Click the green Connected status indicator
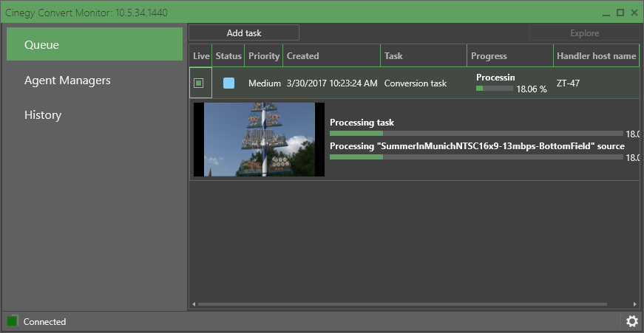This screenshot has width=644, height=333. pos(13,320)
